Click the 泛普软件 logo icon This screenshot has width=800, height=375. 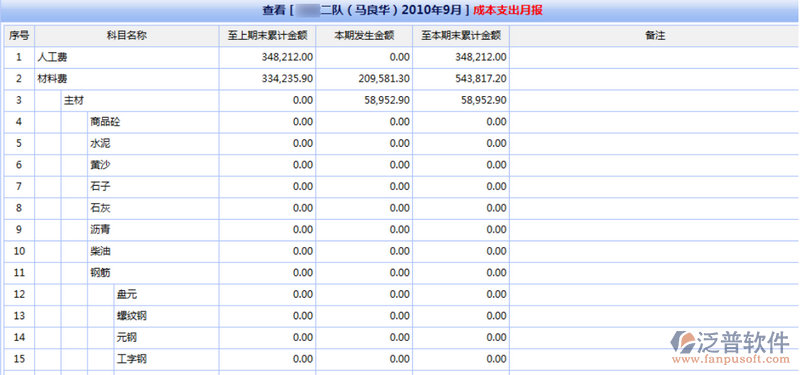[x=683, y=342]
